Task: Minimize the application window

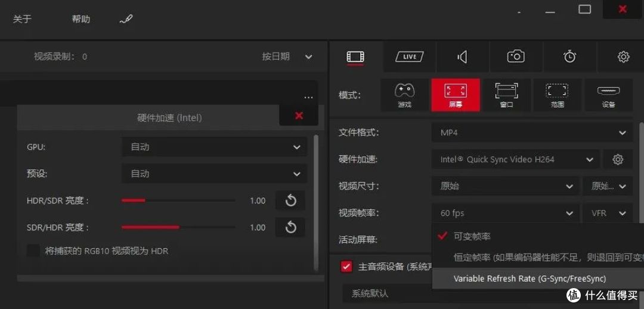Action: tap(550, 13)
